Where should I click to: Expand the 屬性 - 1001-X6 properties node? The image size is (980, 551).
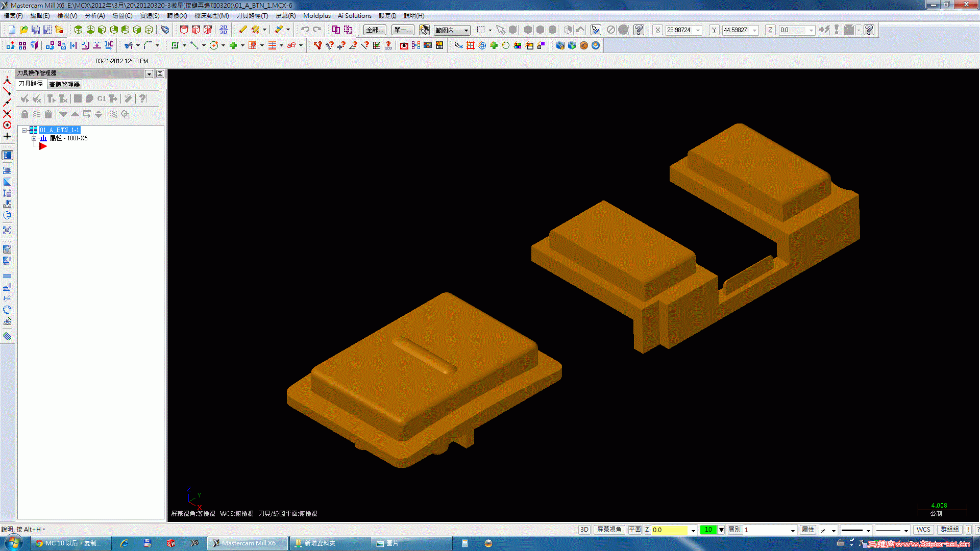(x=34, y=138)
